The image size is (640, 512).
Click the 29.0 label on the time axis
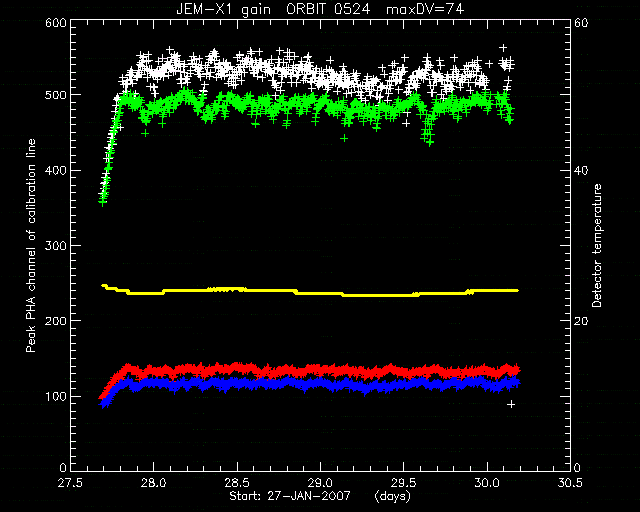click(320, 483)
